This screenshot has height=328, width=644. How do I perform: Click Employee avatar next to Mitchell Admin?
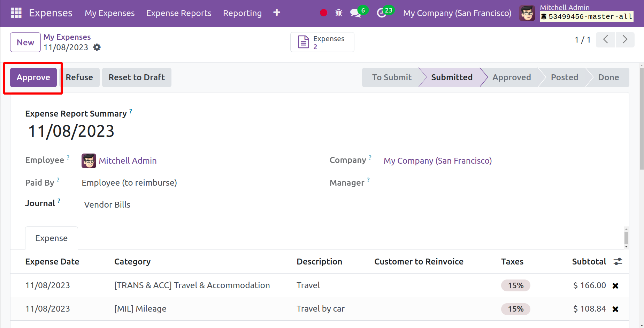point(89,161)
